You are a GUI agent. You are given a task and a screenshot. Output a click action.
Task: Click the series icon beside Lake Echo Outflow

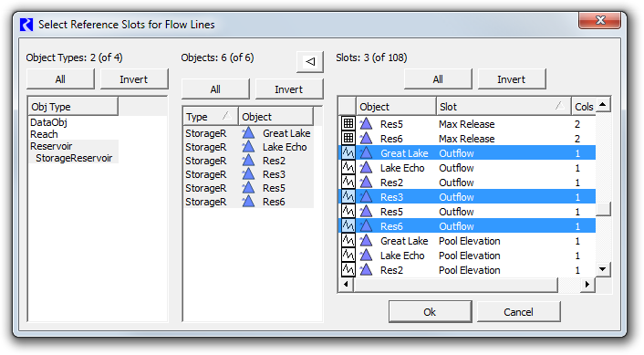coord(348,168)
